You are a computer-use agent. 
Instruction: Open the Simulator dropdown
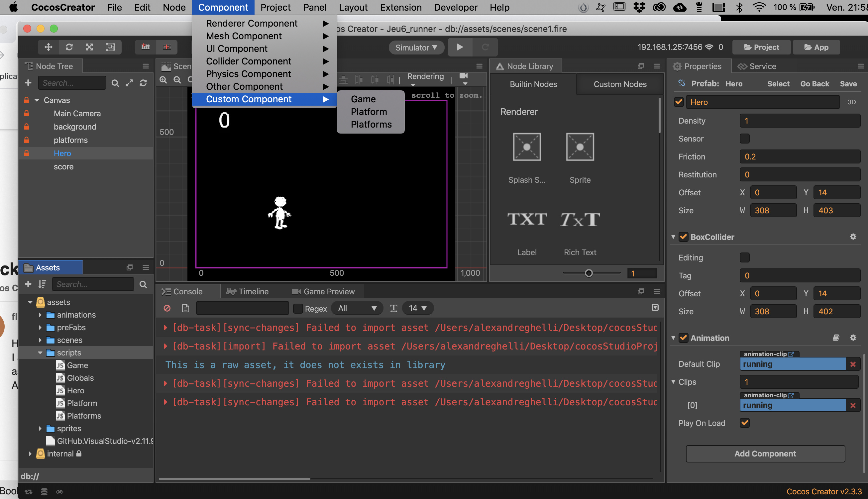point(416,47)
